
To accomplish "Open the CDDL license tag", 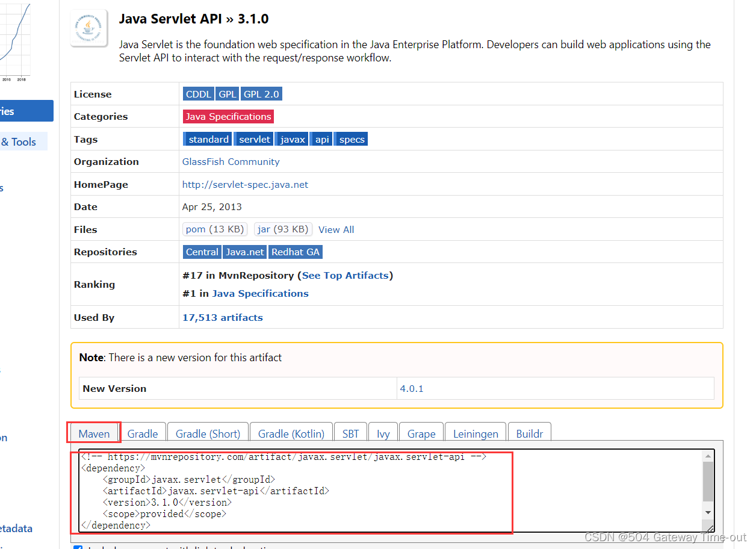I will click(199, 94).
